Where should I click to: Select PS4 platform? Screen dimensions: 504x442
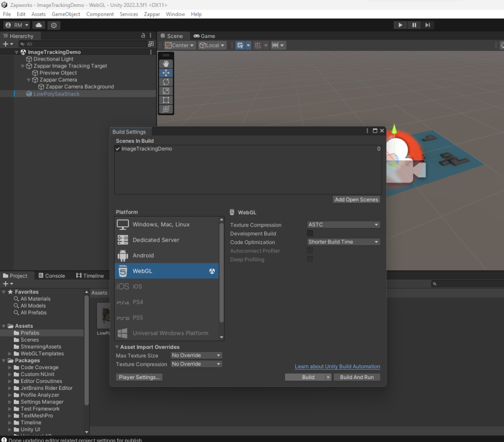166,302
